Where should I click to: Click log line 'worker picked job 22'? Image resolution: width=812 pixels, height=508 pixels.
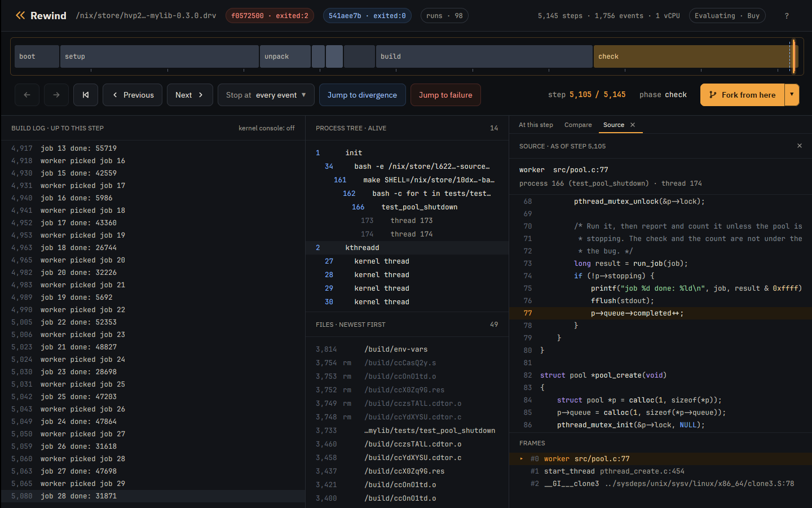153,310
